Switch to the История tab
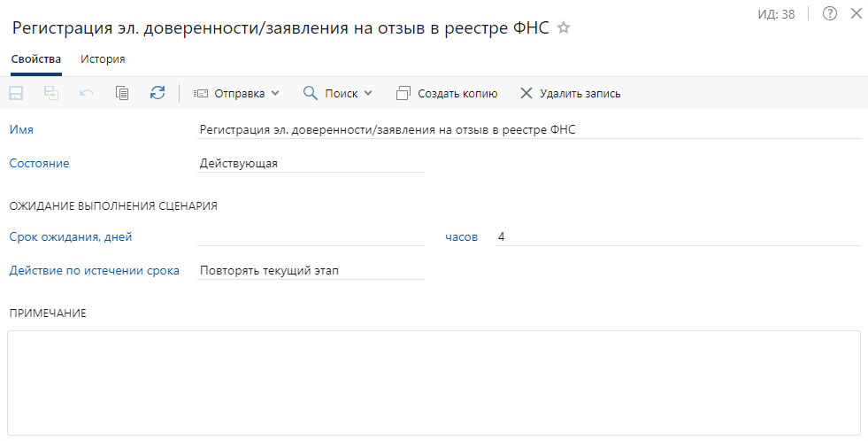The height and width of the screenshot is (441, 868). (x=103, y=59)
